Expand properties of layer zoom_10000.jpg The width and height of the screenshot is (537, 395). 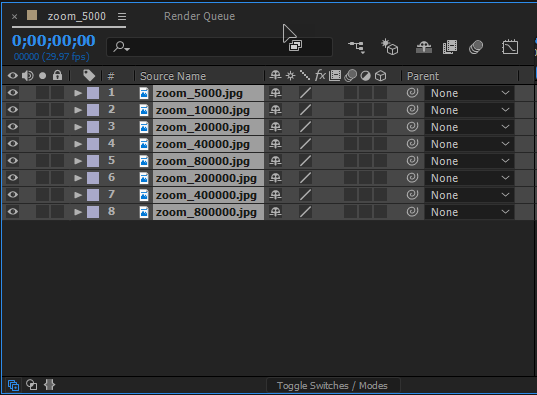(x=78, y=110)
